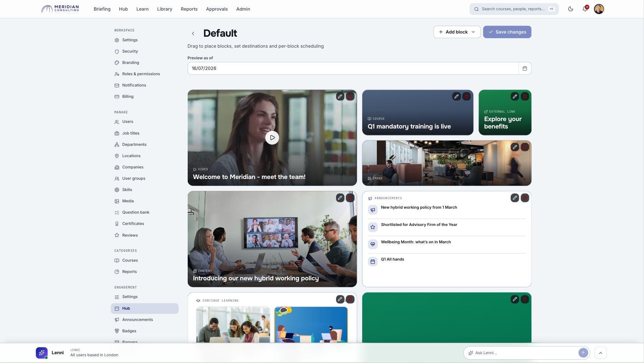The width and height of the screenshot is (644, 363).
Task: Go back using the arrow beside Default
Action: [193, 34]
